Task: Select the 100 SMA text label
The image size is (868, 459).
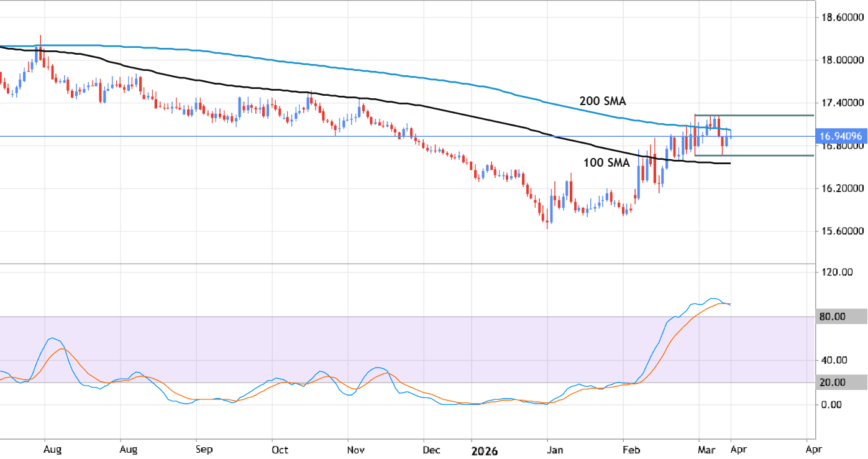Action: pos(606,163)
